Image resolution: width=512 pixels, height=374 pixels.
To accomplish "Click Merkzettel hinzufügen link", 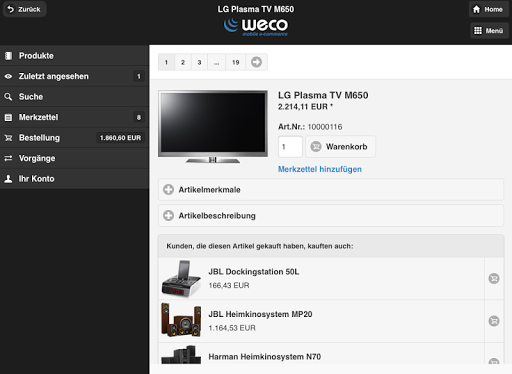I will pos(320,169).
